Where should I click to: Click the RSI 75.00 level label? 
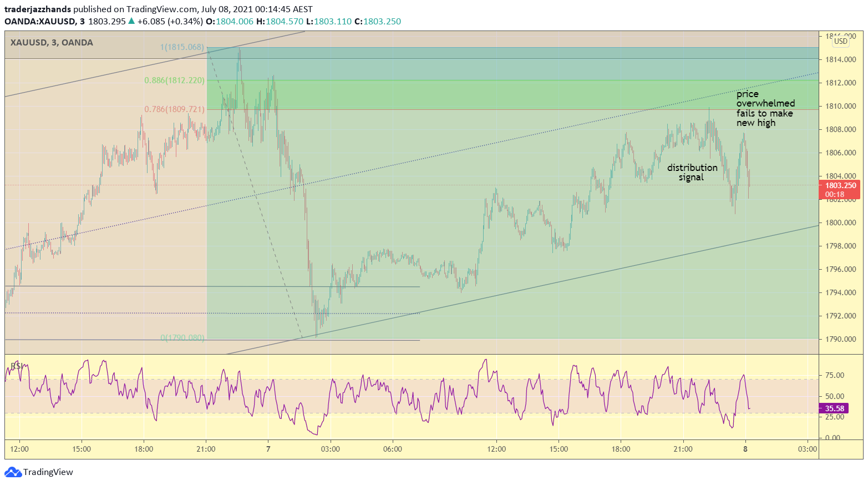[835, 376]
